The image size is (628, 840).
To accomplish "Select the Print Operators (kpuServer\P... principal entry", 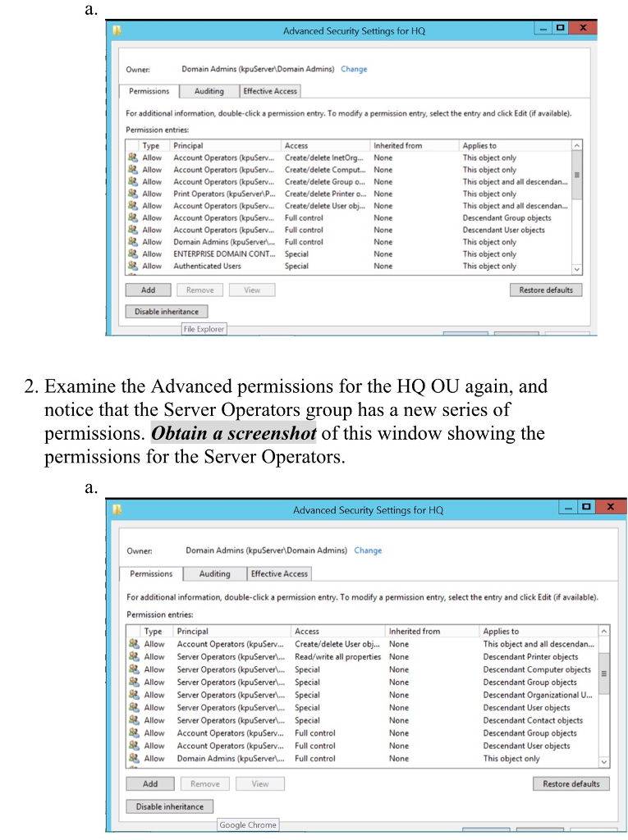I will [x=224, y=194].
